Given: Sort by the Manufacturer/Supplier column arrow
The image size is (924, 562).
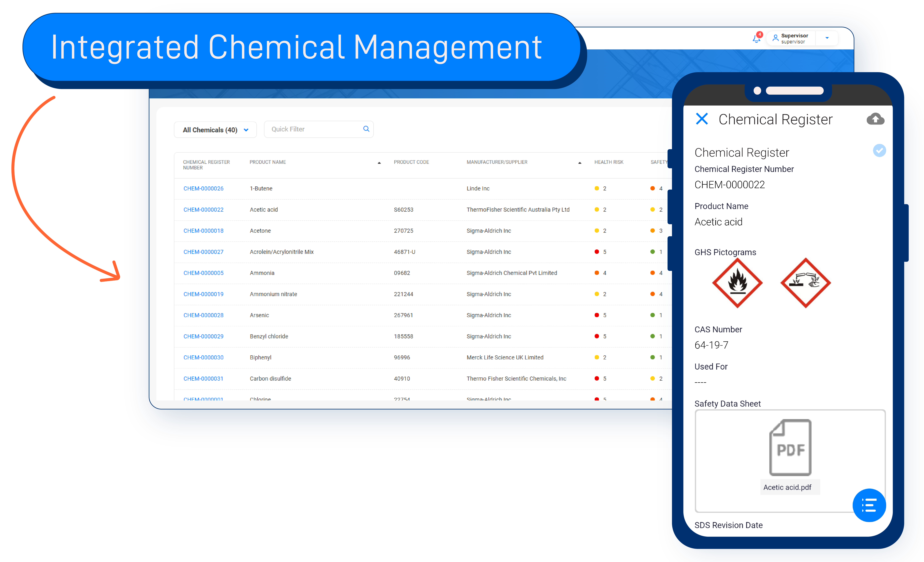Looking at the screenshot, I should coord(580,163).
